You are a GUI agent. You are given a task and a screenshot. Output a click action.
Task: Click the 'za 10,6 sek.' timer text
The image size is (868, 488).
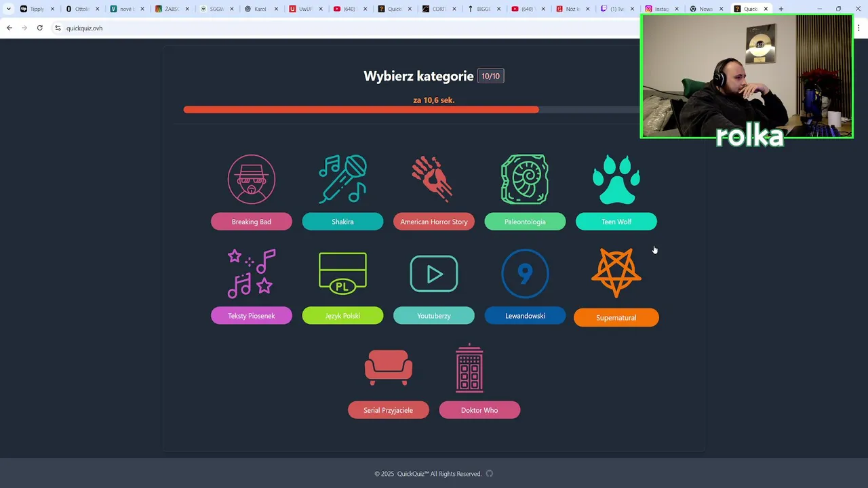(433, 100)
